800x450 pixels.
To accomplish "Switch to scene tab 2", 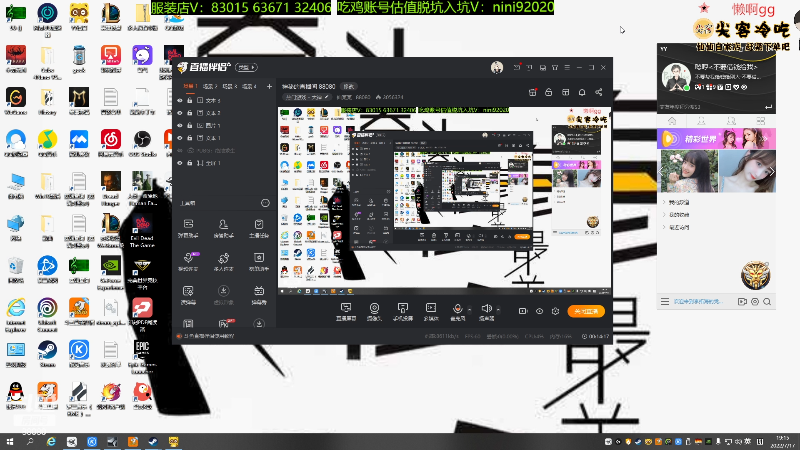I will tap(210, 86).
